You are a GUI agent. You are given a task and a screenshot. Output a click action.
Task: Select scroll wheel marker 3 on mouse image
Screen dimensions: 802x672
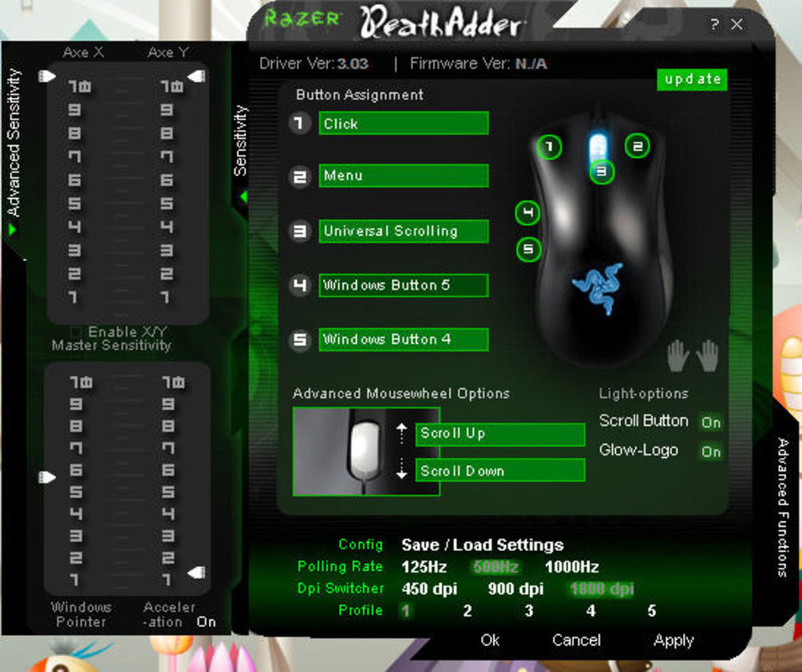click(x=601, y=172)
